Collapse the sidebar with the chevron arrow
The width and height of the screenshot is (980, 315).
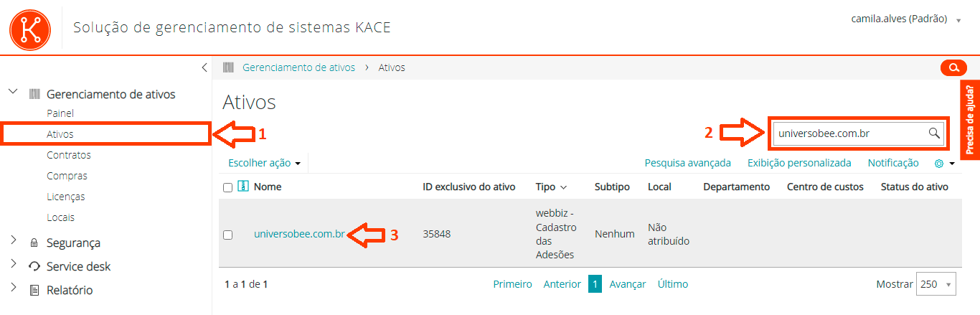point(204,67)
